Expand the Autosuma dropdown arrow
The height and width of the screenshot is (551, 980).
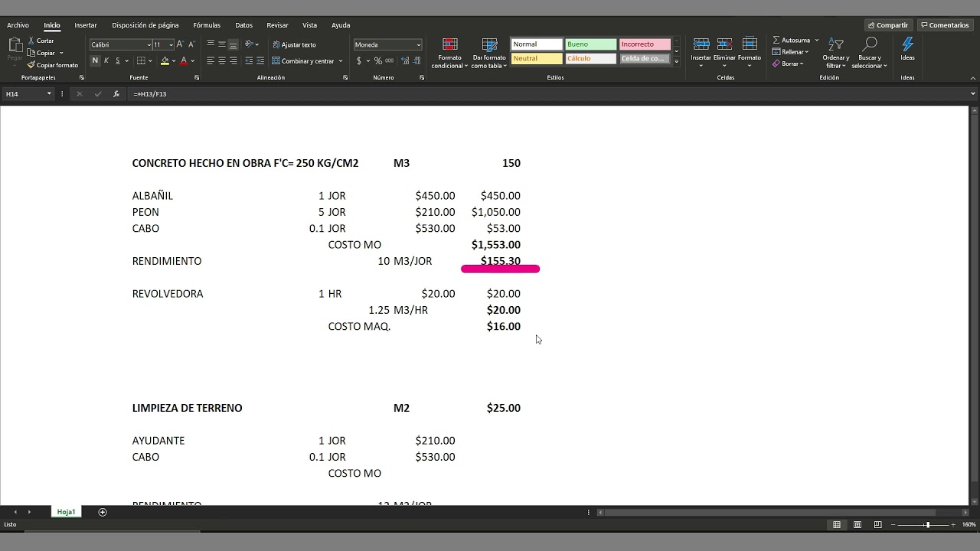817,40
